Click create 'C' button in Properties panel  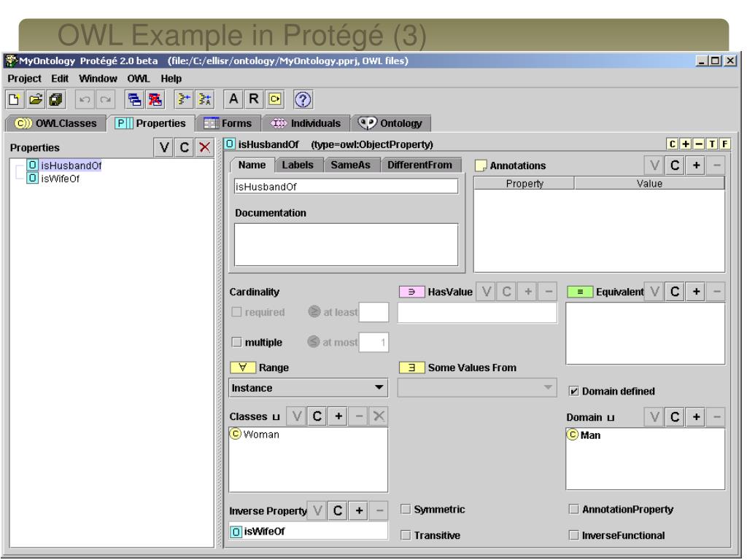186,147
